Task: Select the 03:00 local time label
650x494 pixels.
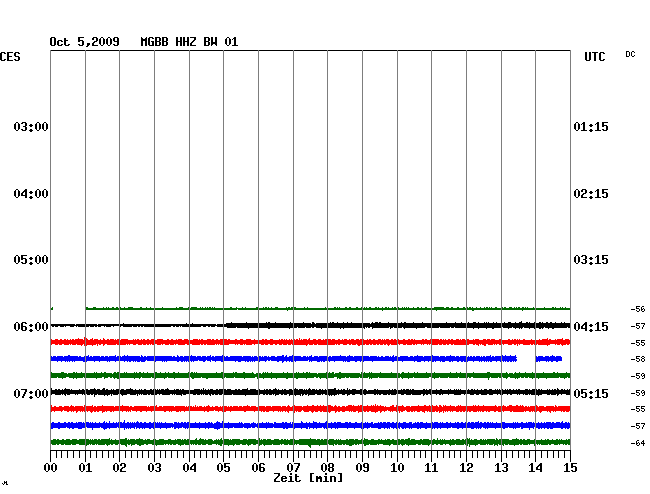Action: [x=31, y=126]
